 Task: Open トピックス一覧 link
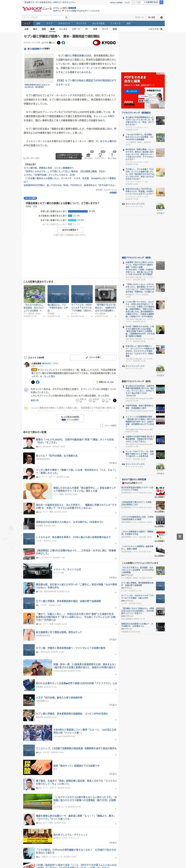pyautogui.click(x=155, y=29)
